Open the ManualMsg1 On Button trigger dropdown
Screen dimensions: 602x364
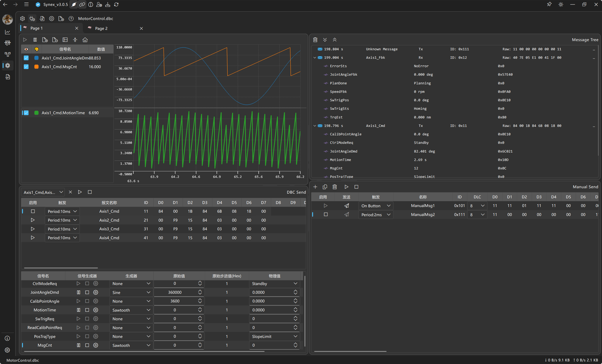376,206
